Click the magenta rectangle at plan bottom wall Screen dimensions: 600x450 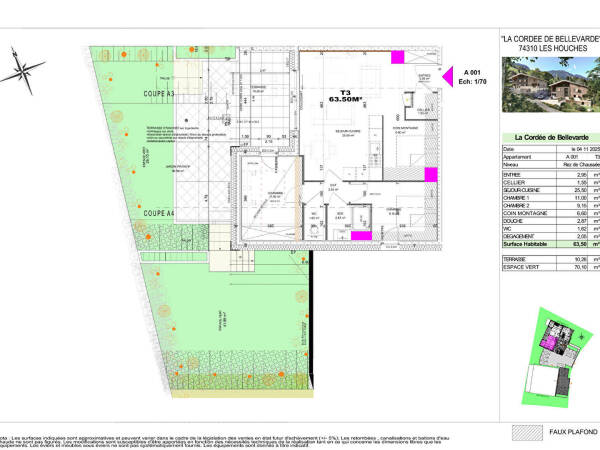pos(361,236)
